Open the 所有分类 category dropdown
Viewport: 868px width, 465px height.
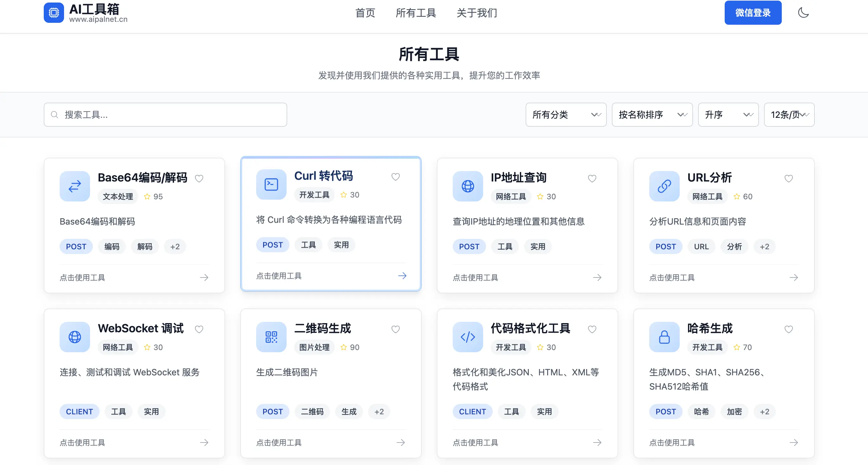566,115
